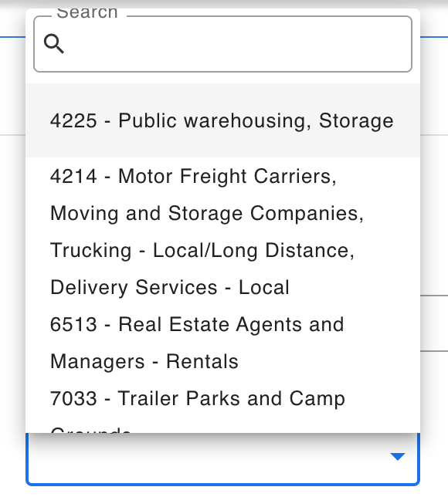Click the highlighted Public warehousing list row

coord(222,120)
